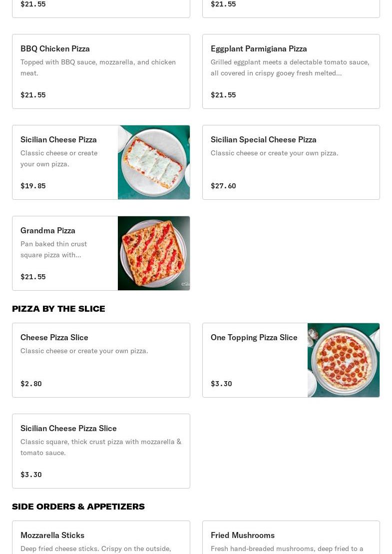
Task: Choose the Sicilian Special Cheese Pizza
Action: coord(291,162)
